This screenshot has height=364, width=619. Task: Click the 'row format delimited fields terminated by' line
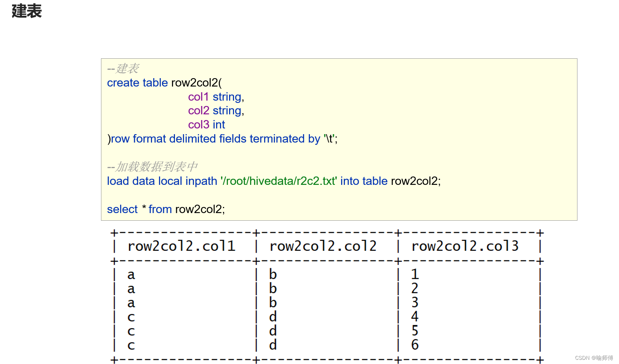point(222,139)
